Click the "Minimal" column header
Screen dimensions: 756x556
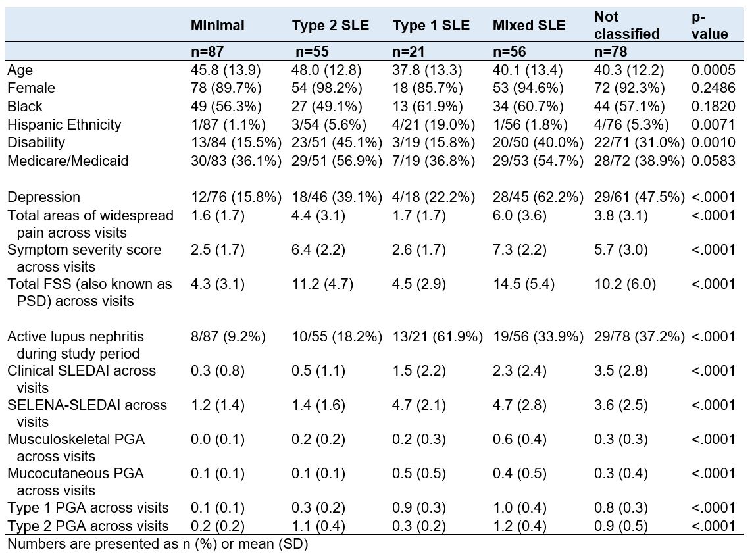click(217, 26)
